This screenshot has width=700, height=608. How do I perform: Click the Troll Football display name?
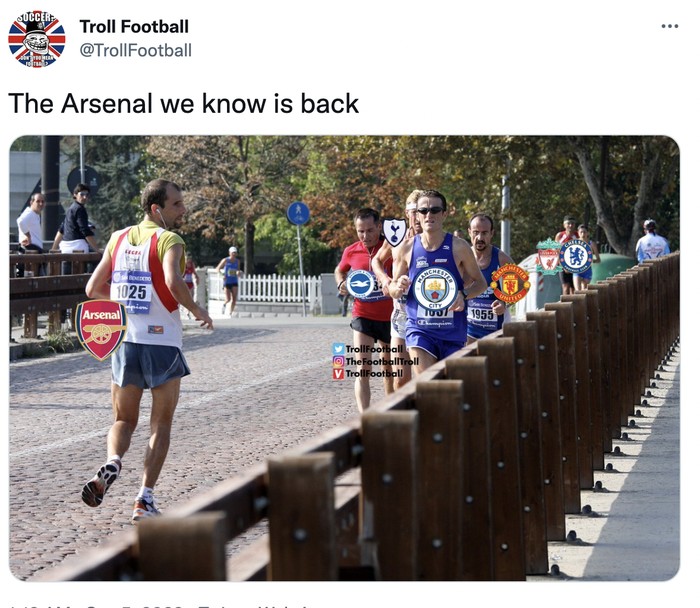[x=134, y=26]
